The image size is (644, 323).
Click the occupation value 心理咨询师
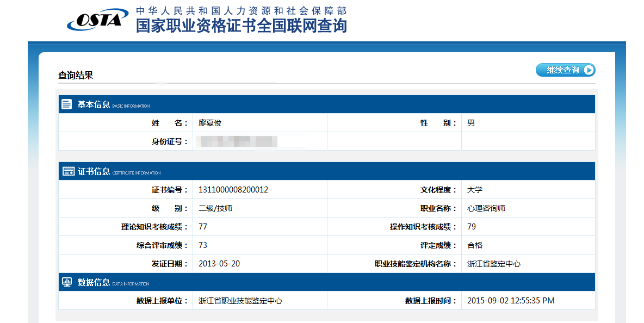pos(486,208)
